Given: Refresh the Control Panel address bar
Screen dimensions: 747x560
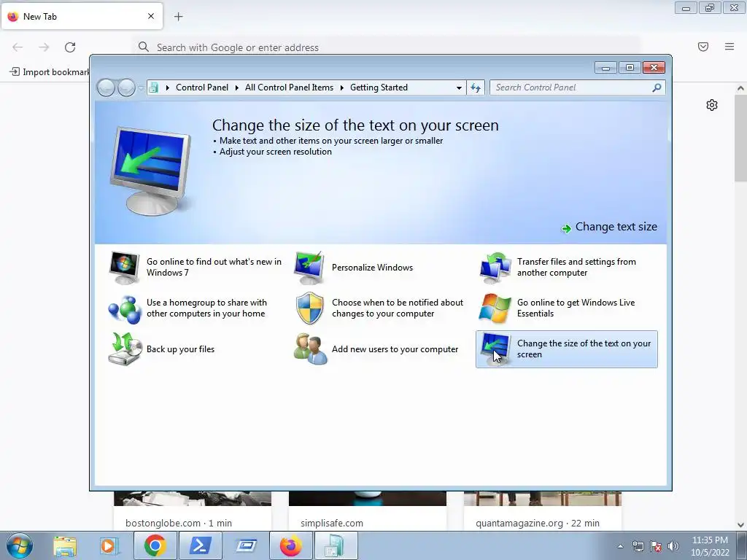Looking at the screenshot, I should click(x=476, y=87).
